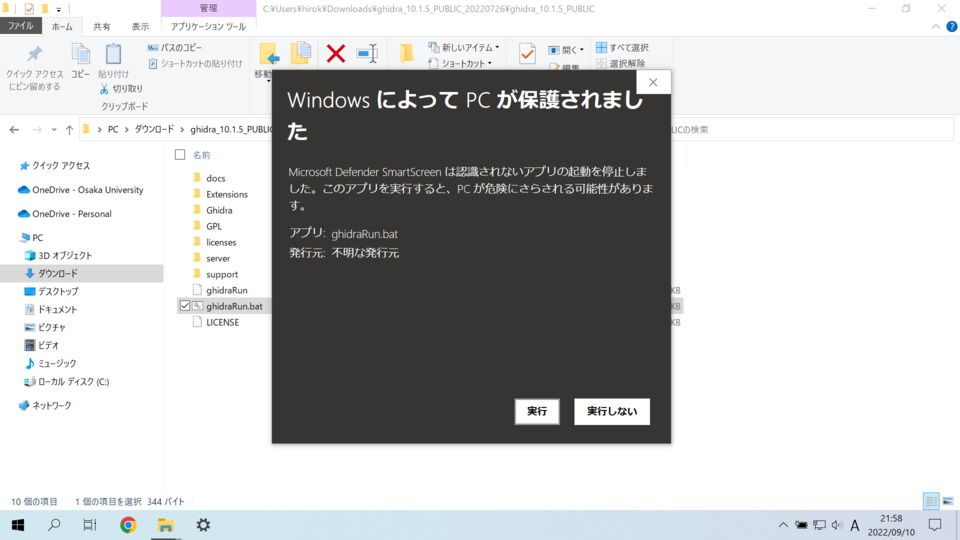Select the support folder

222,274
